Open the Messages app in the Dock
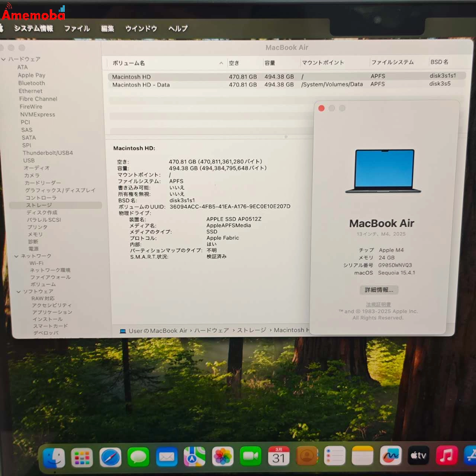 (138, 457)
